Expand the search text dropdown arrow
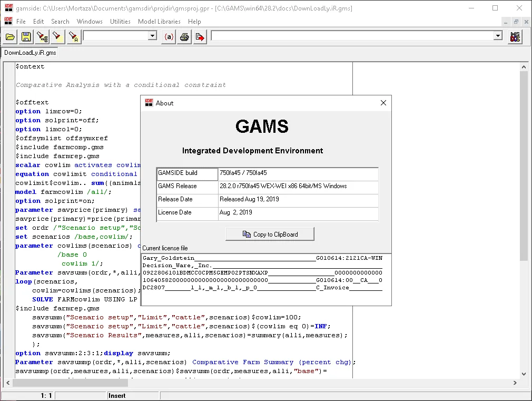The image size is (532, 401). click(x=152, y=36)
